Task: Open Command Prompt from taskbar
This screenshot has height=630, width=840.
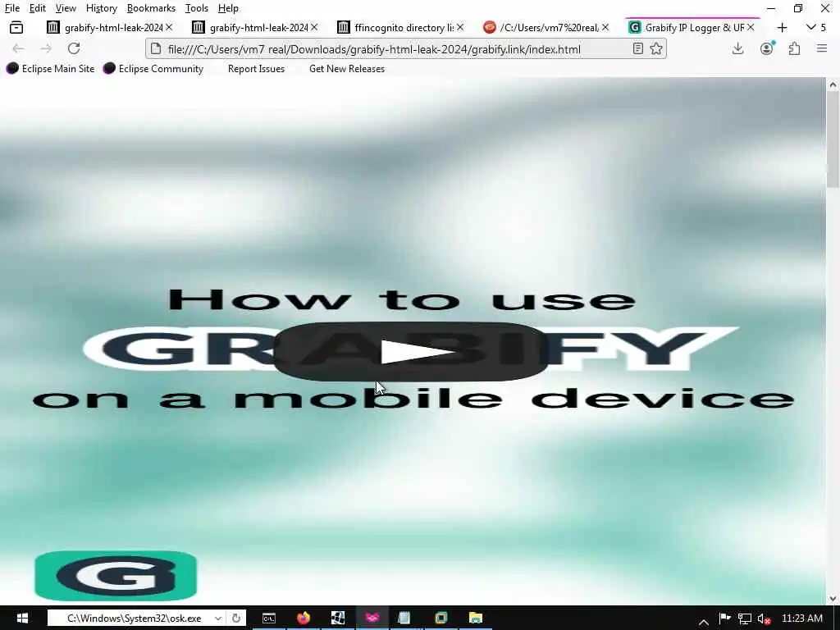Action: 269,619
